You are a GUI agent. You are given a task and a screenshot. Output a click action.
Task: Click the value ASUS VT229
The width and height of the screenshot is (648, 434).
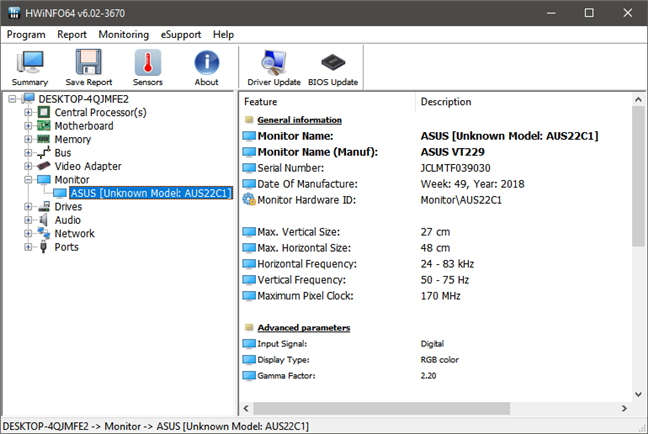(x=453, y=152)
